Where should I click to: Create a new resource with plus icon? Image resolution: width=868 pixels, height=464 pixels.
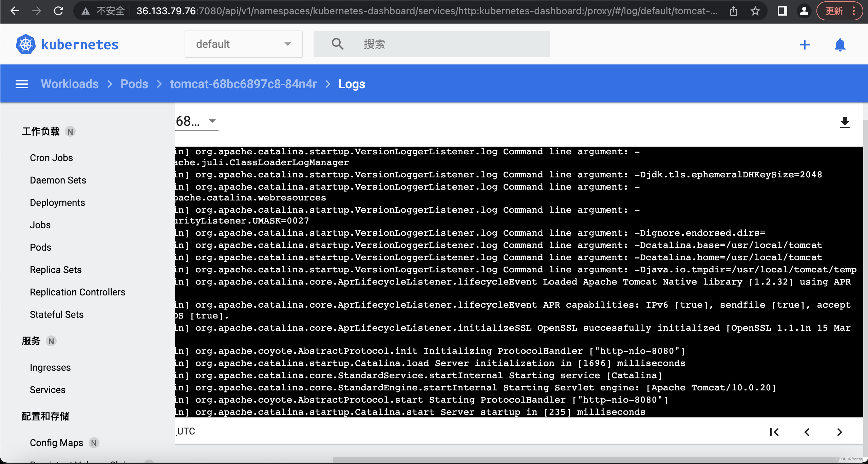pyautogui.click(x=805, y=44)
